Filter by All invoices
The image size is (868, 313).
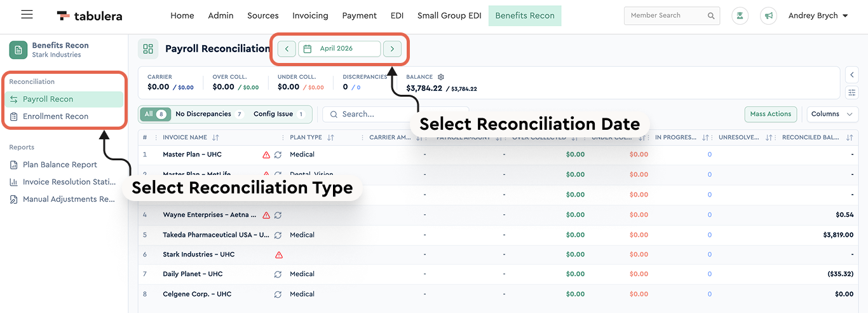point(155,115)
